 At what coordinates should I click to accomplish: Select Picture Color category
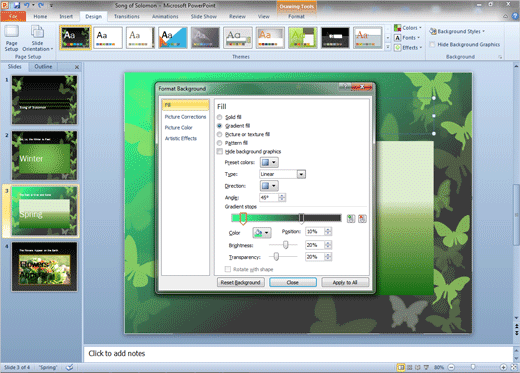(178, 128)
